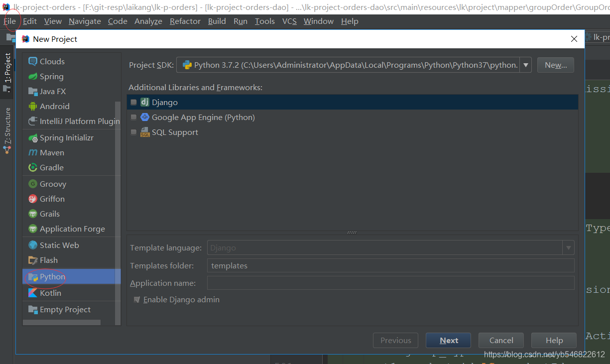Click the Application name input field
Screen dimensions: 610x364
click(391, 283)
